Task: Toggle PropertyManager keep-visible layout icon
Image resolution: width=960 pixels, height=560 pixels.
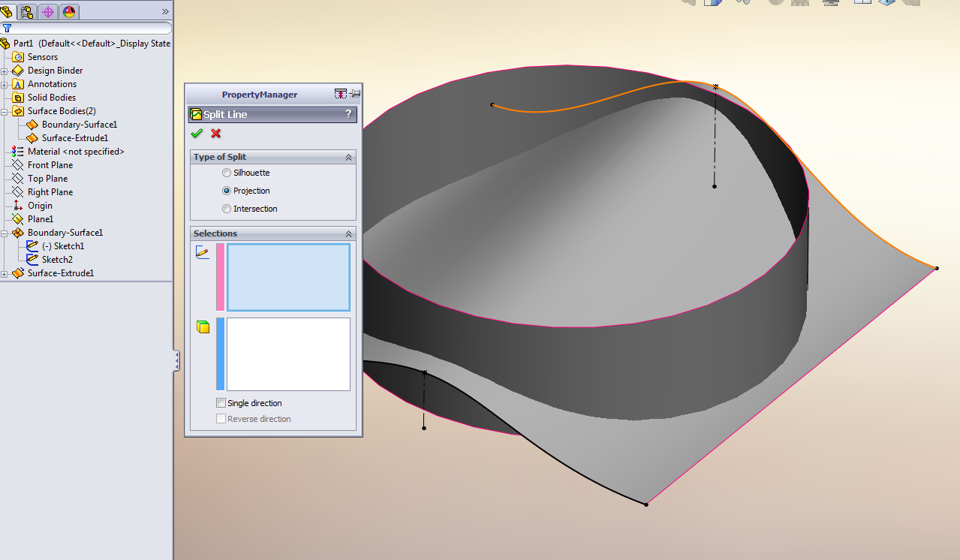Action: 341,94
